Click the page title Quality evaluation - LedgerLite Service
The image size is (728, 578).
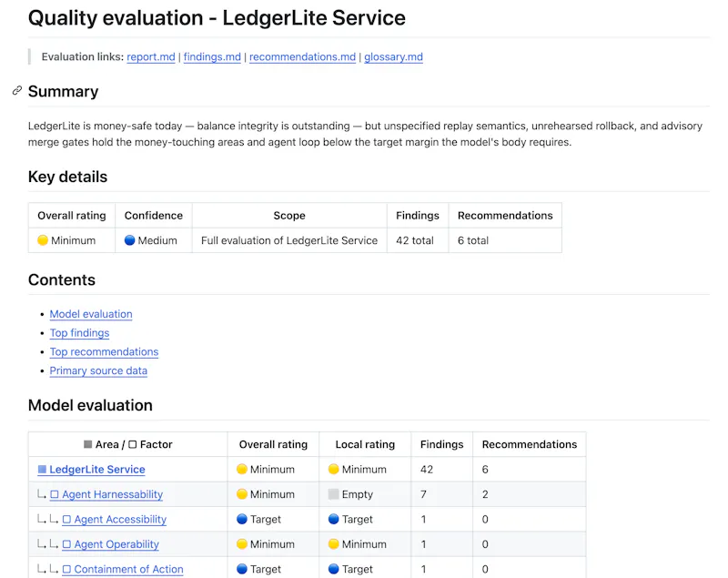tap(217, 18)
